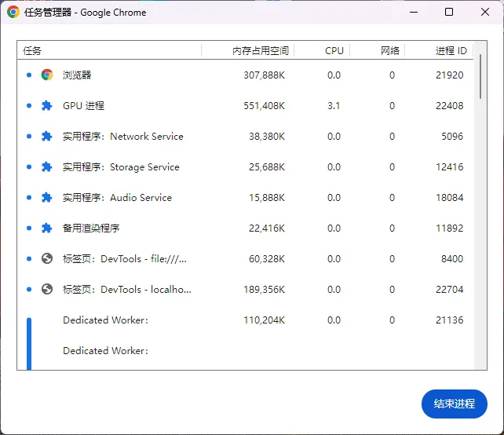Click memory value 25,688K
The image size is (504, 435).
point(267,167)
